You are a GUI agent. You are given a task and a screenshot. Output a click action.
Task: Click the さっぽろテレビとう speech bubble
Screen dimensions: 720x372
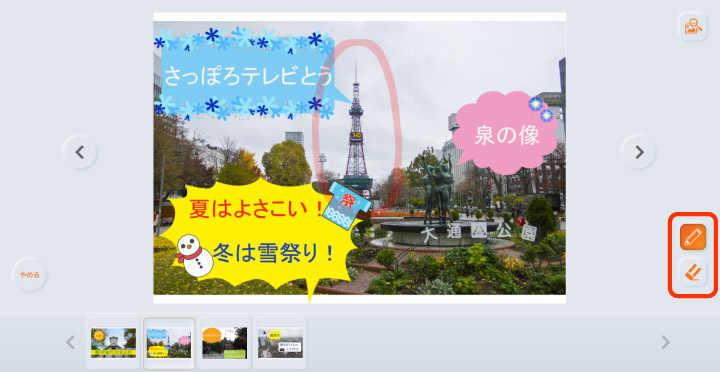pos(248,76)
